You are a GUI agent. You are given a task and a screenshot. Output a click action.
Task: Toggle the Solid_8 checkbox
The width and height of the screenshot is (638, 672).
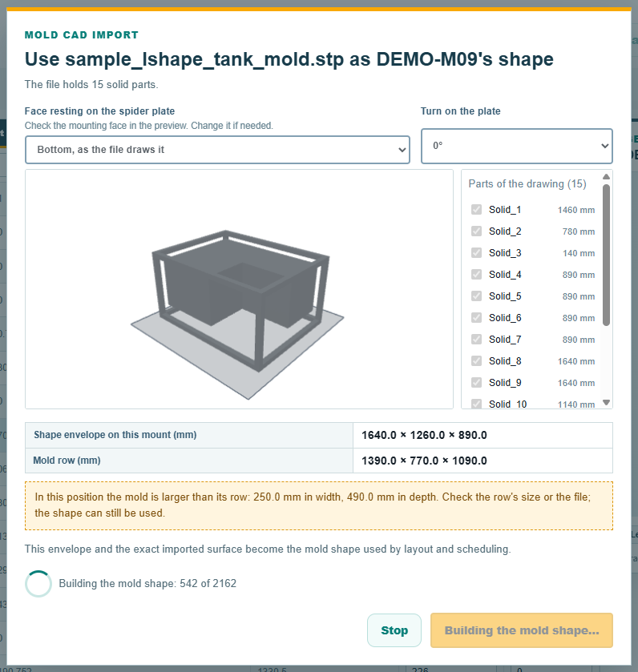click(476, 361)
